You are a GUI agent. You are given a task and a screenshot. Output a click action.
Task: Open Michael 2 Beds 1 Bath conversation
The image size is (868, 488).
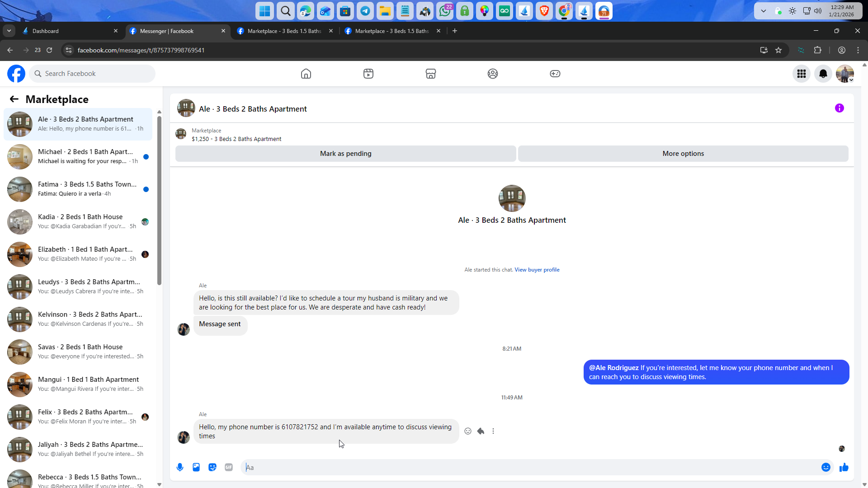pos(78,157)
